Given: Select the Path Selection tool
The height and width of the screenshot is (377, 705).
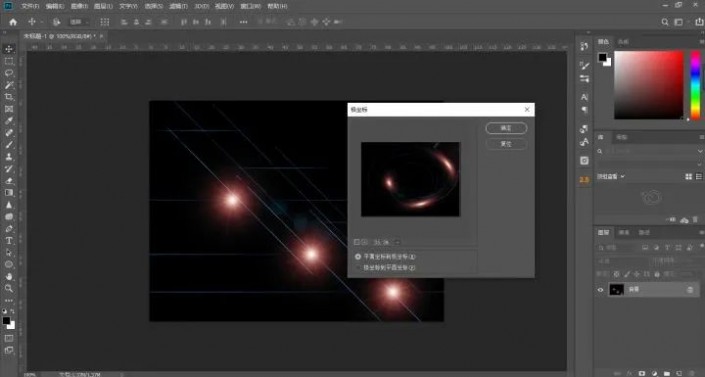Looking at the screenshot, I should point(9,253).
